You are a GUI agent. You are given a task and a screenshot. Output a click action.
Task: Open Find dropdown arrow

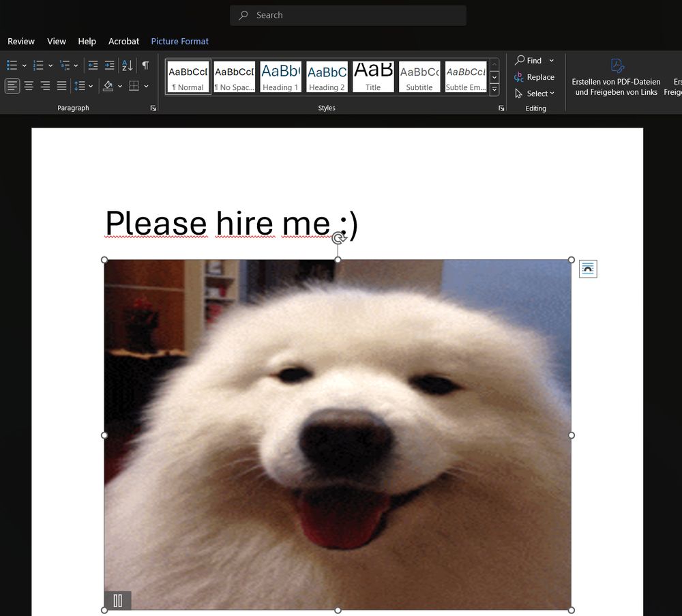coord(552,61)
